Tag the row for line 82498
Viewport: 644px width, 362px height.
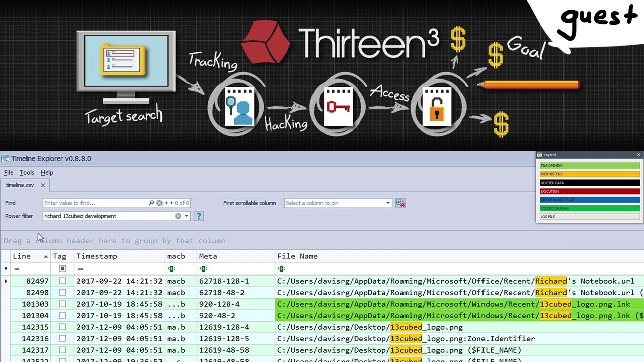62,293
